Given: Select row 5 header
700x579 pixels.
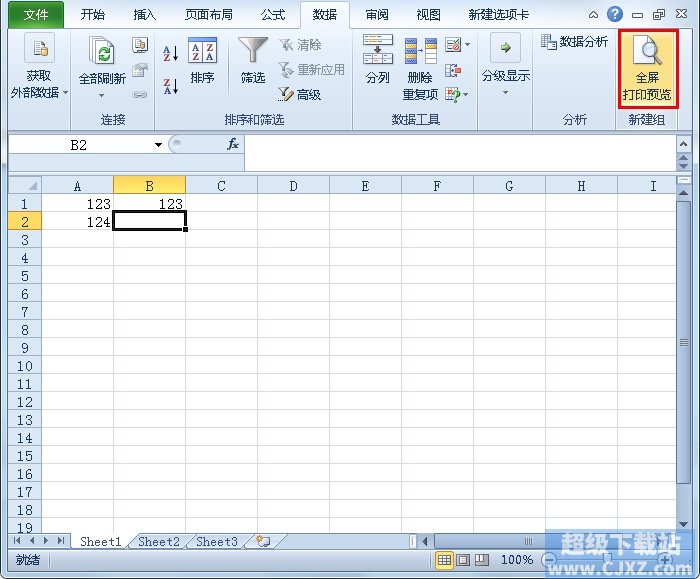Looking at the screenshot, I should 25,276.
